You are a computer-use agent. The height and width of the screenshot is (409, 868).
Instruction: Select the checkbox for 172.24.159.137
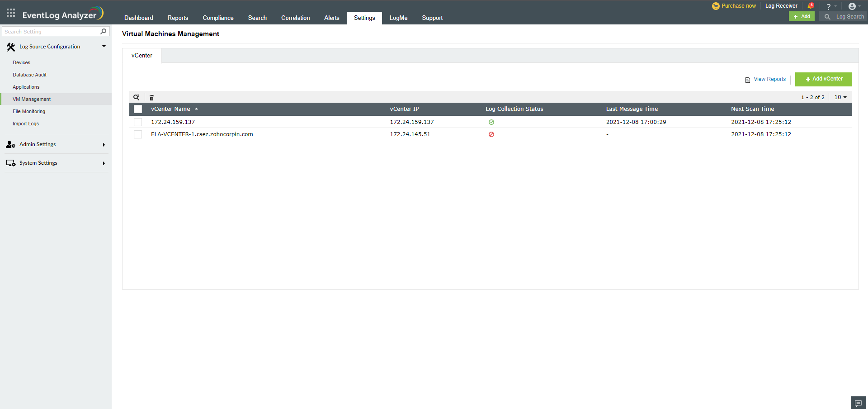(137, 122)
